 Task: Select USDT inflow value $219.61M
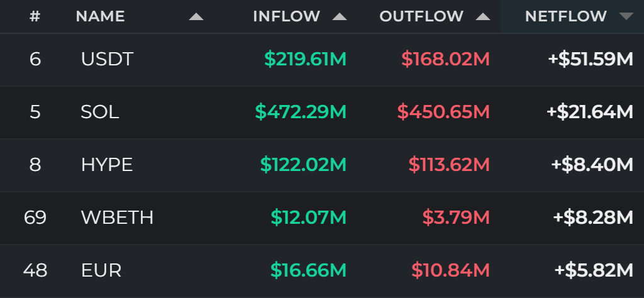point(305,60)
